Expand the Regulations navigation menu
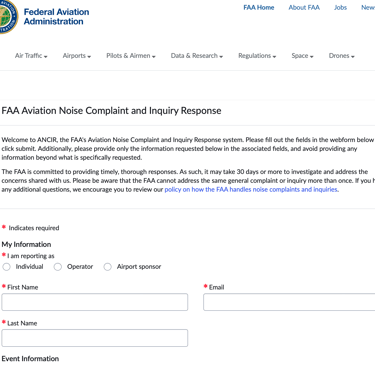Image resolution: width=375 pixels, height=366 pixels. click(x=257, y=56)
